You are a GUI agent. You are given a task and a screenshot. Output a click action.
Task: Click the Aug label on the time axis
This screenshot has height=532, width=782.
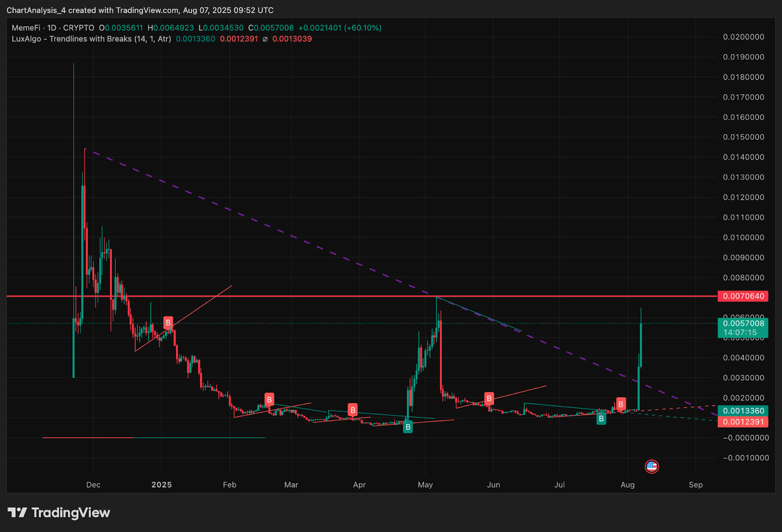coord(628,485)
